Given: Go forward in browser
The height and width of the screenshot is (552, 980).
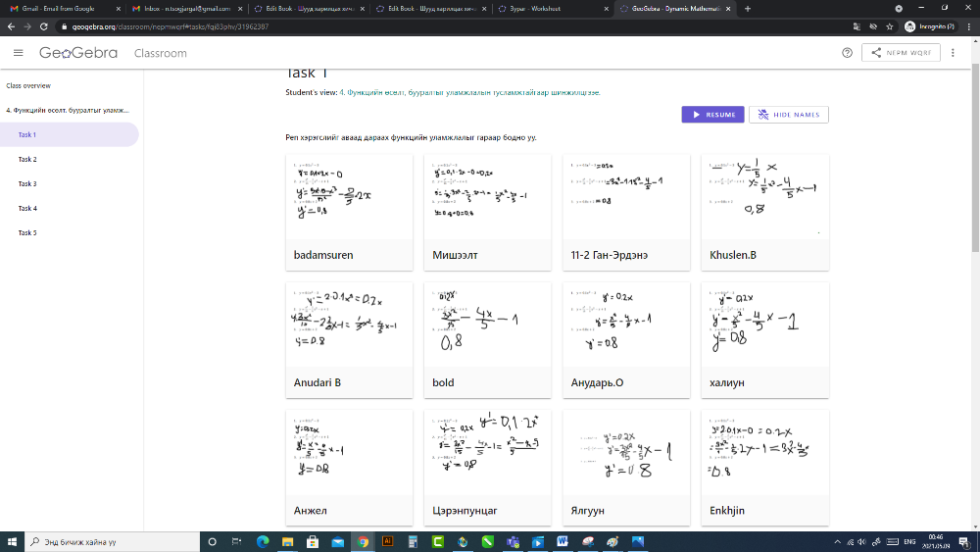Looking at the screenshot, I should 26,26.
